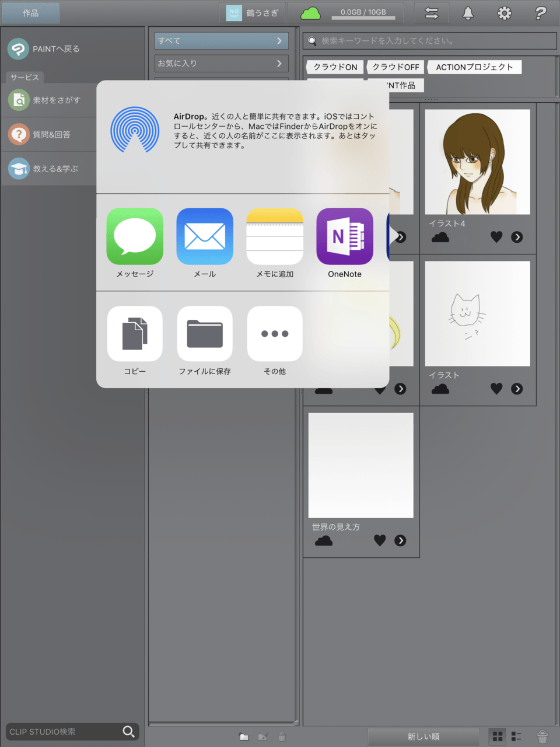This screenshot has width=560, height=747.
Task: Tap the Messages app icon in share sheet
Action: 135,236
